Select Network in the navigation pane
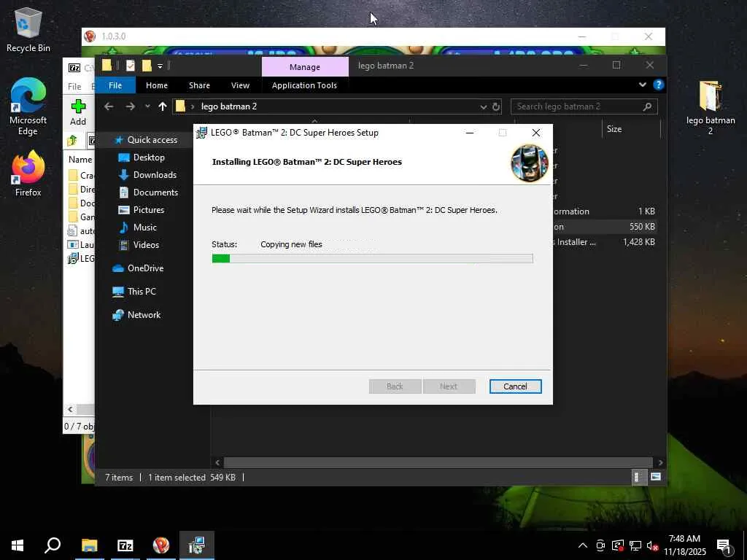Image resolution: width=747 pixels, height=560 pixels. tap(144, 315)
